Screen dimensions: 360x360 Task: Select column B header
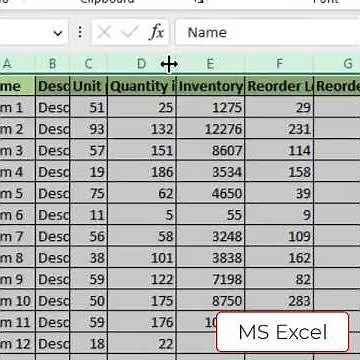click(52, 63)
